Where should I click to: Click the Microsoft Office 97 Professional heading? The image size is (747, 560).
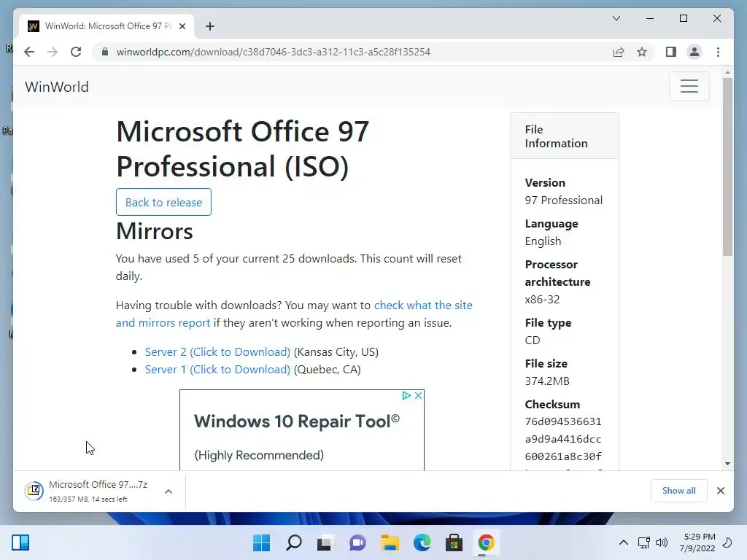[242, 149]
